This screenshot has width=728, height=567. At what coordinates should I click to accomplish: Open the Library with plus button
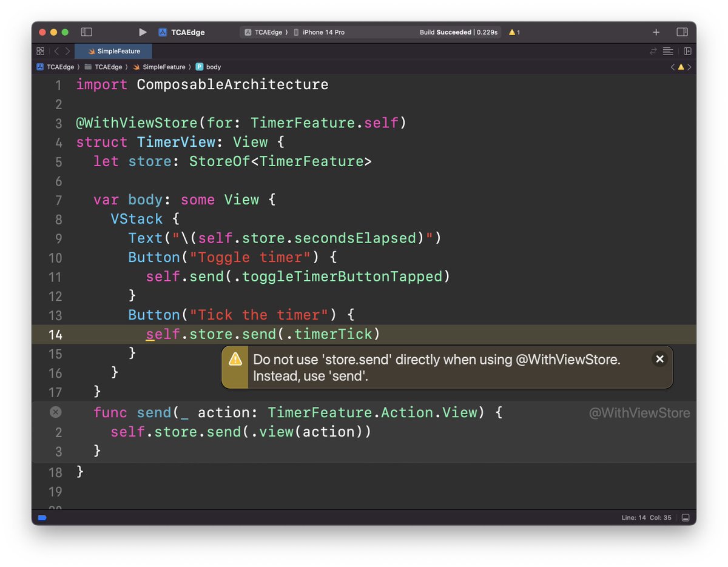(656, 32)
